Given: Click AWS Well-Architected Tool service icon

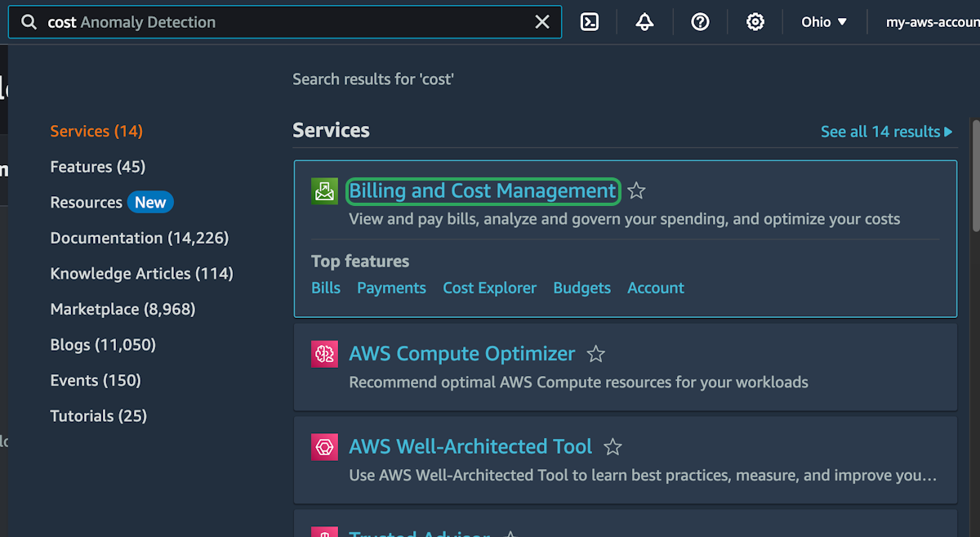Looking at the screenshot, I should [324, 447].
